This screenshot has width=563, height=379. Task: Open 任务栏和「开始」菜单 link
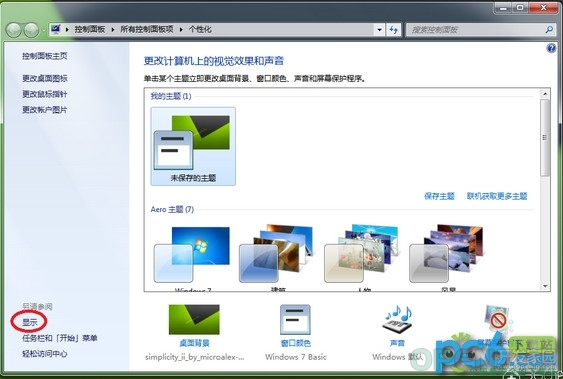pos(60,338)
